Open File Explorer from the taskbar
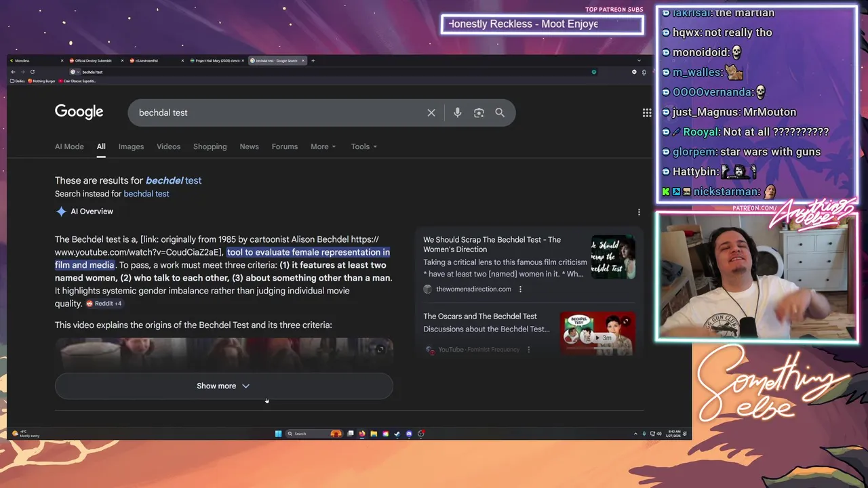The width and height of the screenshot is (868, 488). point(374,434)
